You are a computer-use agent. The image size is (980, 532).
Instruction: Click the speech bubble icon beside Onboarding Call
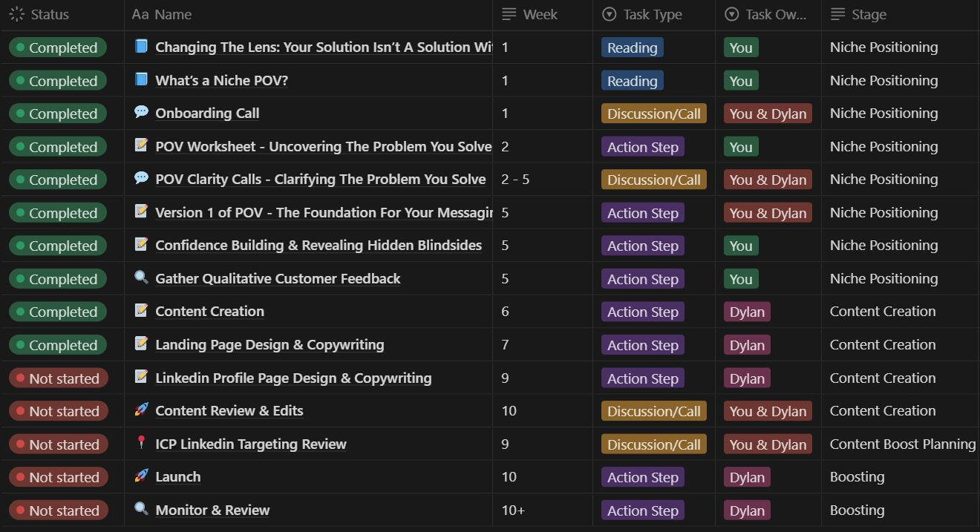tap(141, 112)
